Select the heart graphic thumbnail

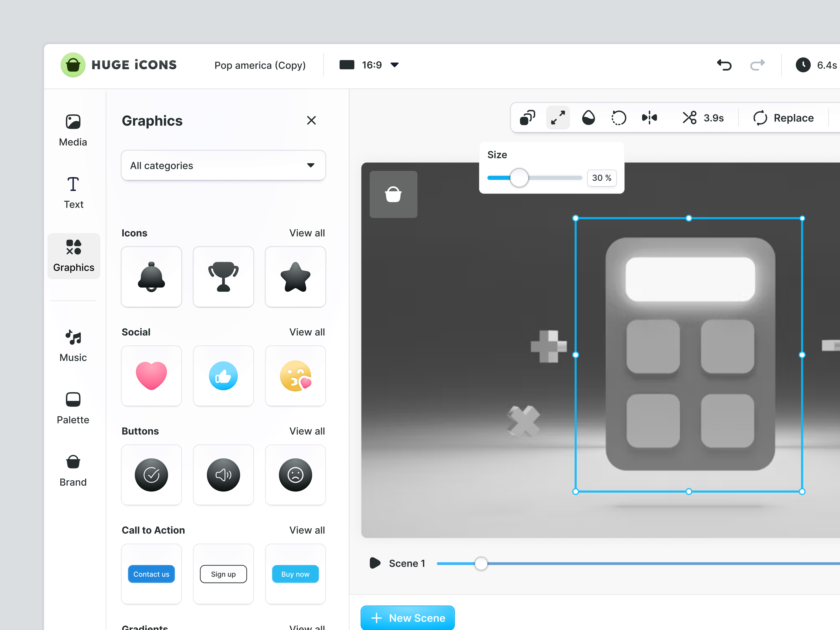tap(151, 376)
